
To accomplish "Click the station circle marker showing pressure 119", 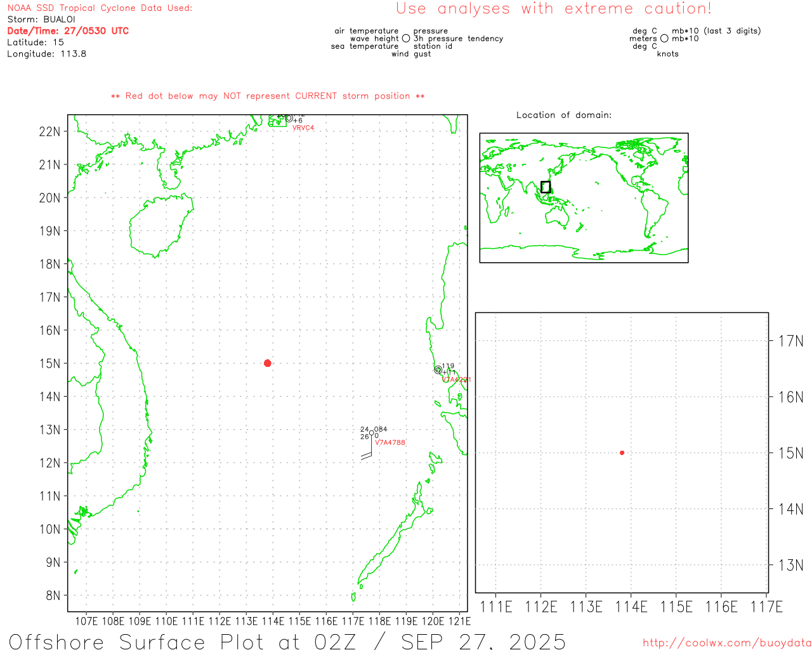I will click(x=438, y=369).
